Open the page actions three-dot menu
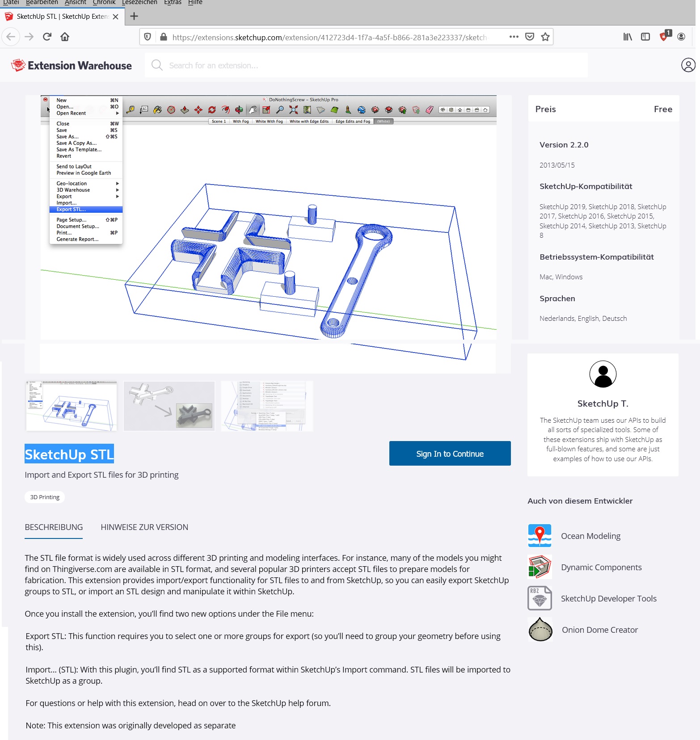 [x=514, y=37]
